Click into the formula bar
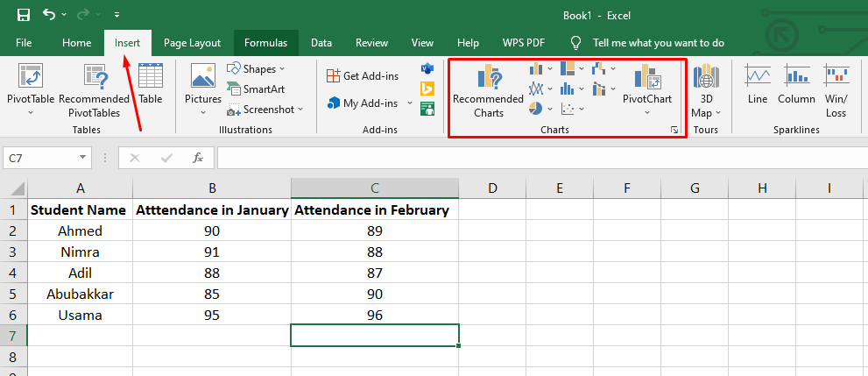Screen dimensions: 868x376 point(541,158)
